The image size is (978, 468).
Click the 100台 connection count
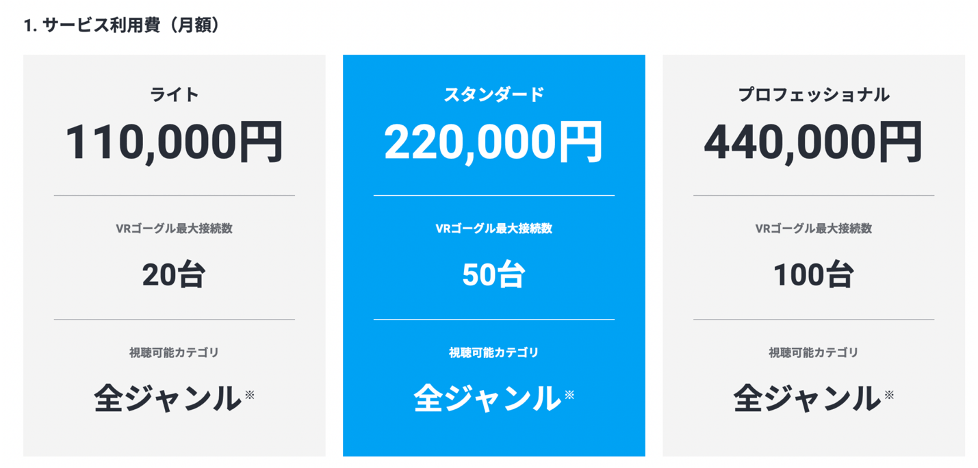click(813, 274)
